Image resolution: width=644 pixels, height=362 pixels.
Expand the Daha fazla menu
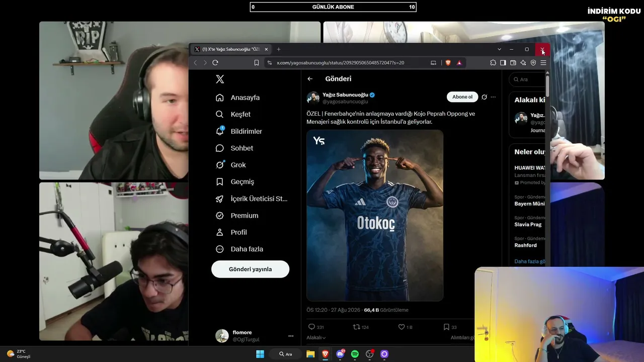[239, 249]
